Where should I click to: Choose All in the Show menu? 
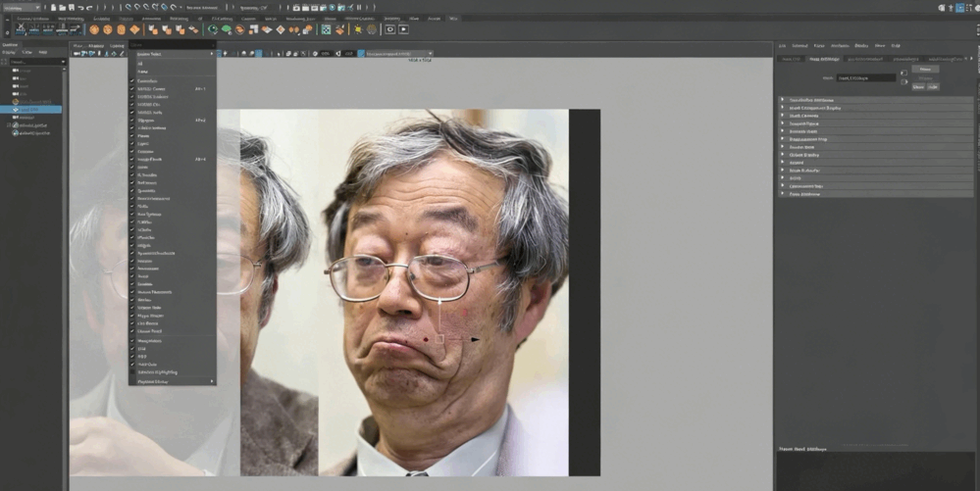point(172,64)
